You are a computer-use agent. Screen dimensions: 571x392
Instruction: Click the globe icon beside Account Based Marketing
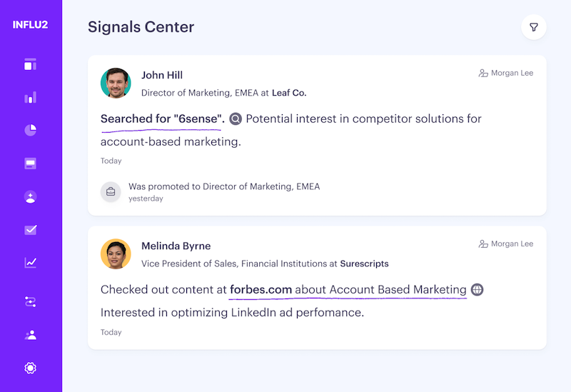pyautogui.click(x=477, y=290)
